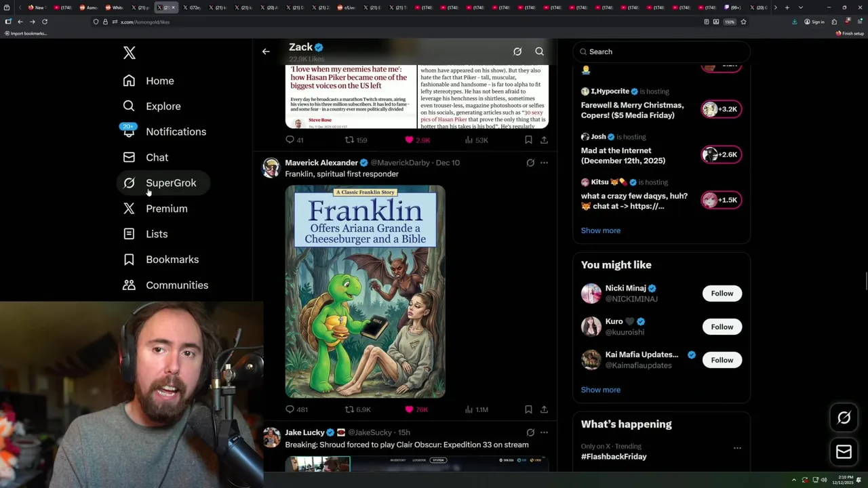The height and width of the screenshot is (488, 868).
Task: Open floating messages envelope button
Action: [x=844, y=452]
